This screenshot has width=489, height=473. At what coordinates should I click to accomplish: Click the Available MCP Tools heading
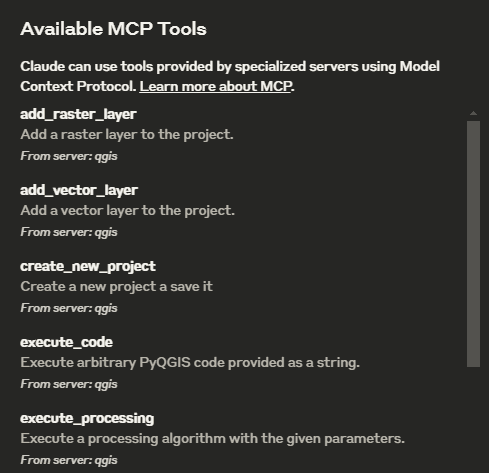pos(113,29)
